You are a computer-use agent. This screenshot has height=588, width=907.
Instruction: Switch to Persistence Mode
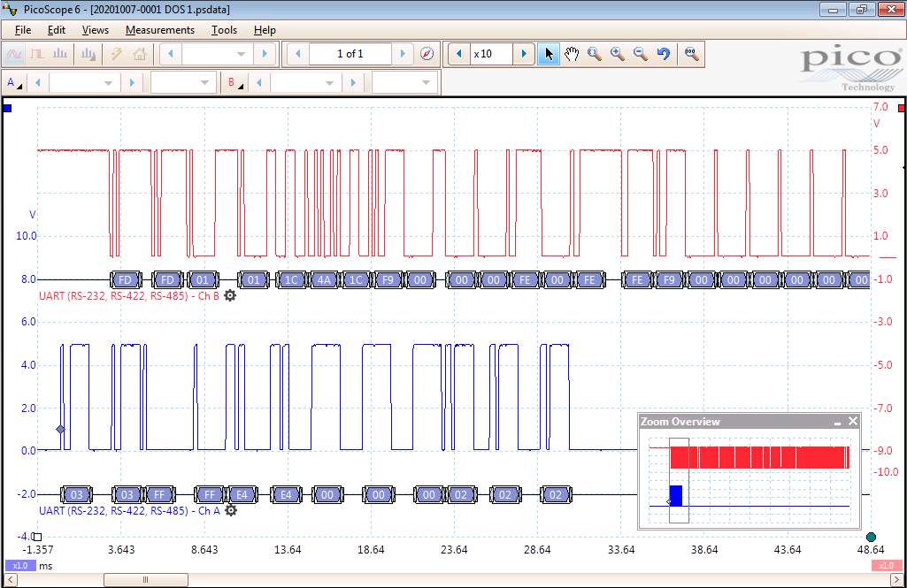pyautogui.click(x=37, y=54)
